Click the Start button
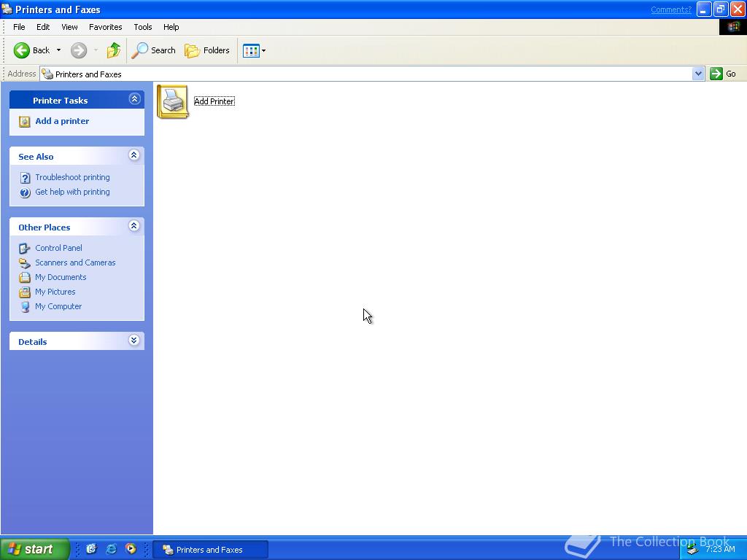 [x=35, y=549]
